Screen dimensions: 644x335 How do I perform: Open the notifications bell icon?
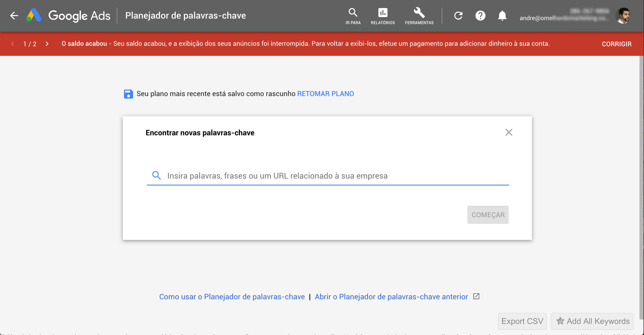click(502, 16)
